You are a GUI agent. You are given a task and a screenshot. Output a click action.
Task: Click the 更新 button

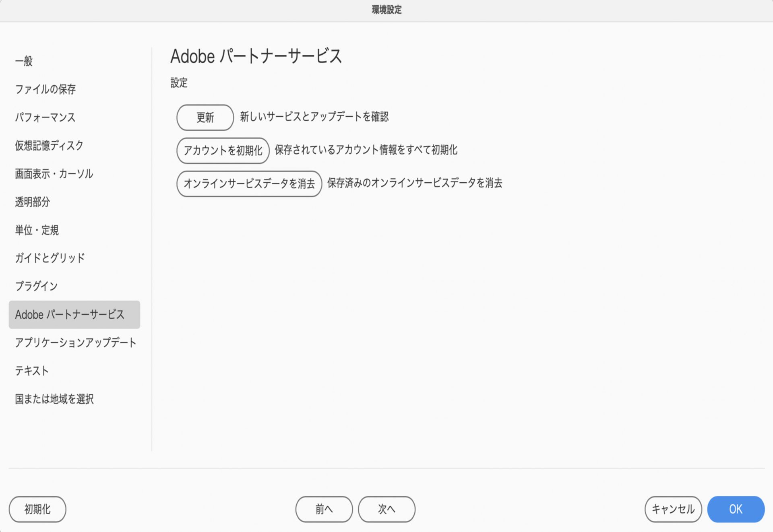[x=205, y=118]
